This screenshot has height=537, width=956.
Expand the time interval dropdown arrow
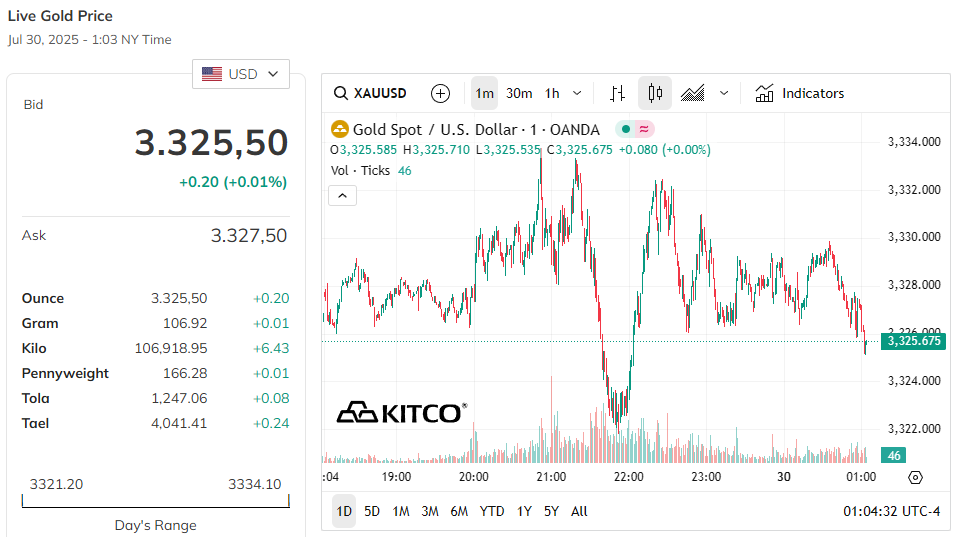click(x=577, y=93)
